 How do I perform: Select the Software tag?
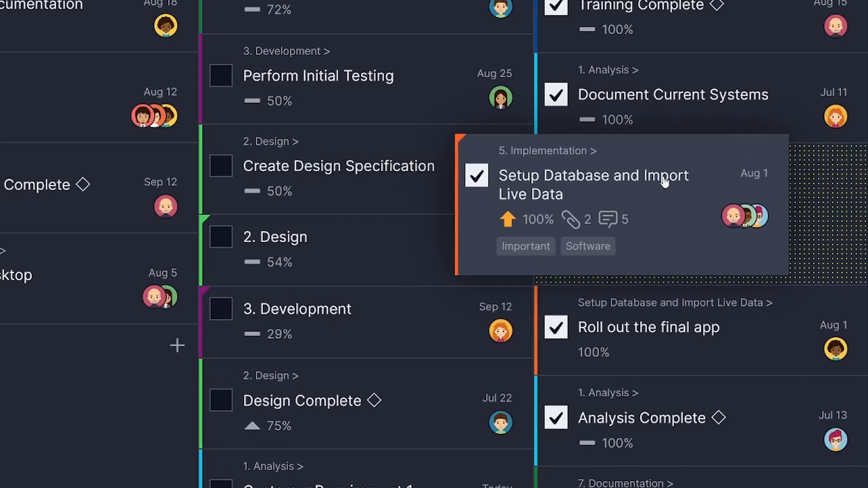[588, 246]
